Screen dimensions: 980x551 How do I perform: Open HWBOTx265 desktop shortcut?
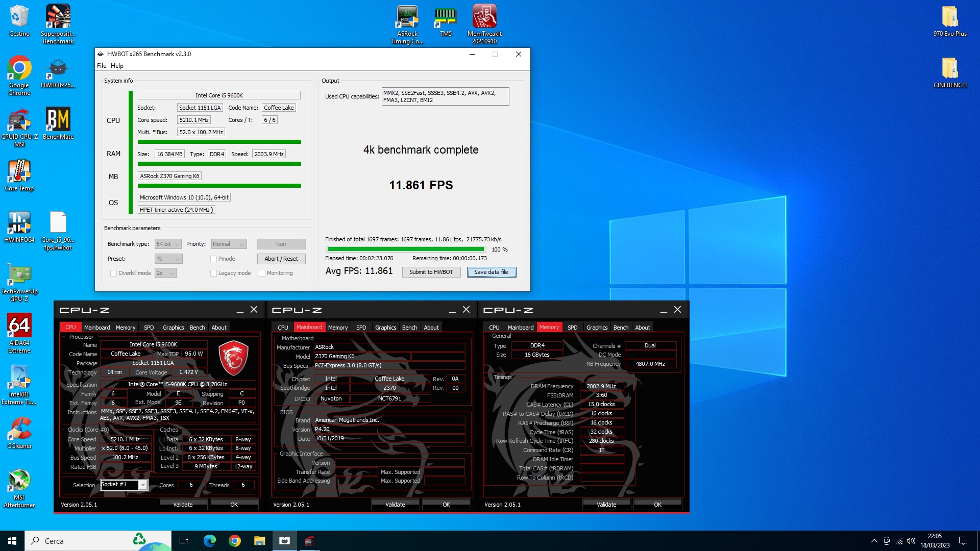coord(58,72)
